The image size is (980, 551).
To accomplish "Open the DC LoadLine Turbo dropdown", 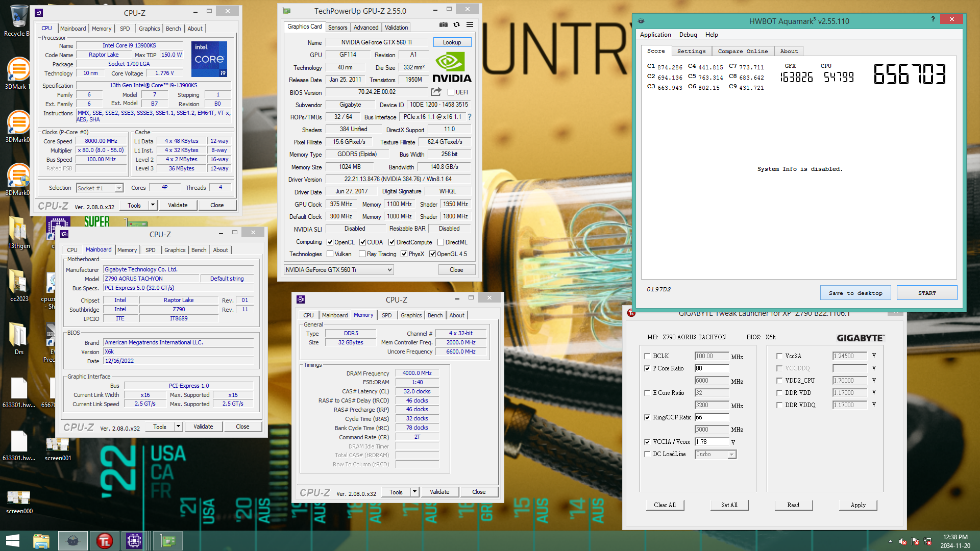I will coord(715,454).
